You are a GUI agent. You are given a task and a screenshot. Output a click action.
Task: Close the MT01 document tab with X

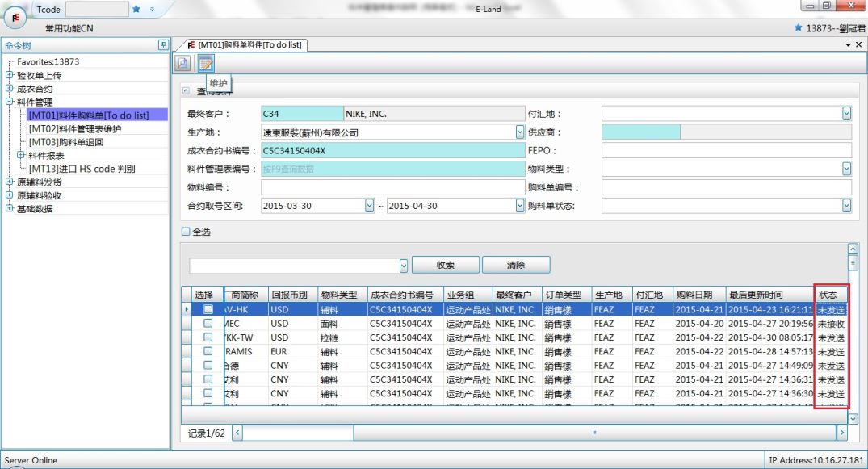[859, 45]
